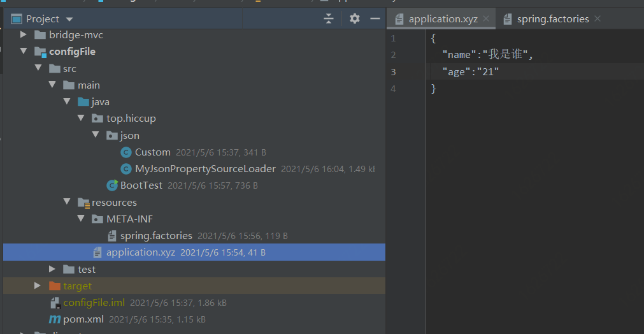The width and height of the screenshot is (644, 334).
Task: Open the Project view dropdown arrow
Action: [69, 19]
